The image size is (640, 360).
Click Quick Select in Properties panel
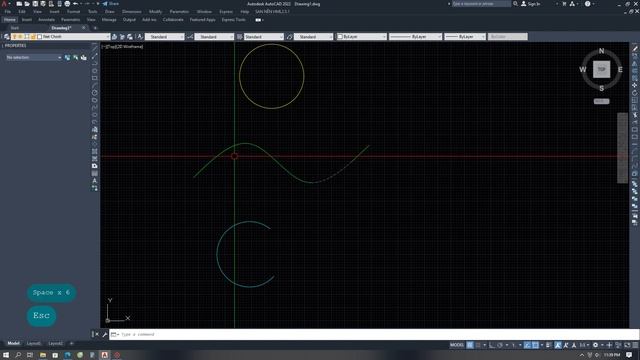pos(84,58)
